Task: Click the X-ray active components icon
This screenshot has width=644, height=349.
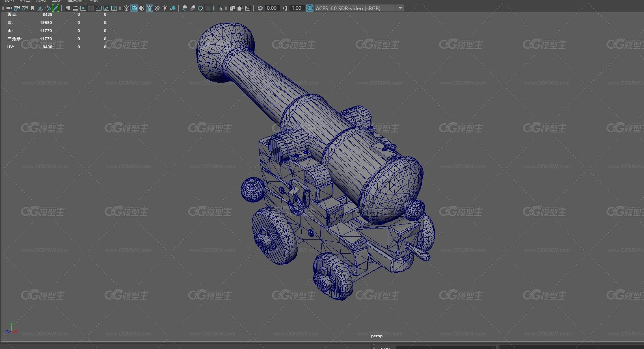Action: tap(248, 8)
